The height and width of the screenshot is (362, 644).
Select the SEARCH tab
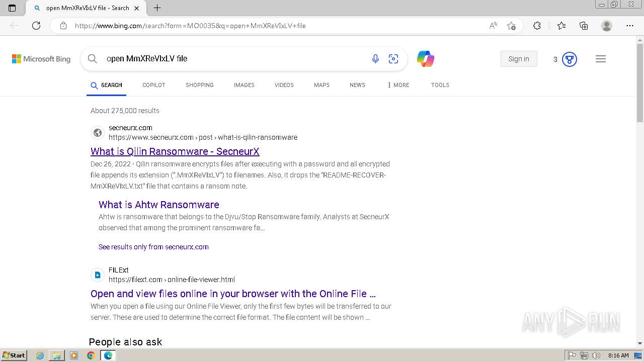pyautogui.click(x=107, y=85)
